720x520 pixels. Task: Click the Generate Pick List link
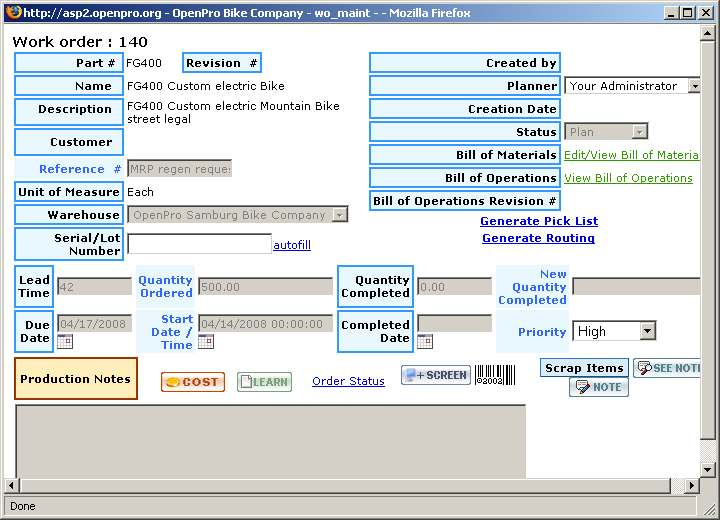(x=539, y=221)
